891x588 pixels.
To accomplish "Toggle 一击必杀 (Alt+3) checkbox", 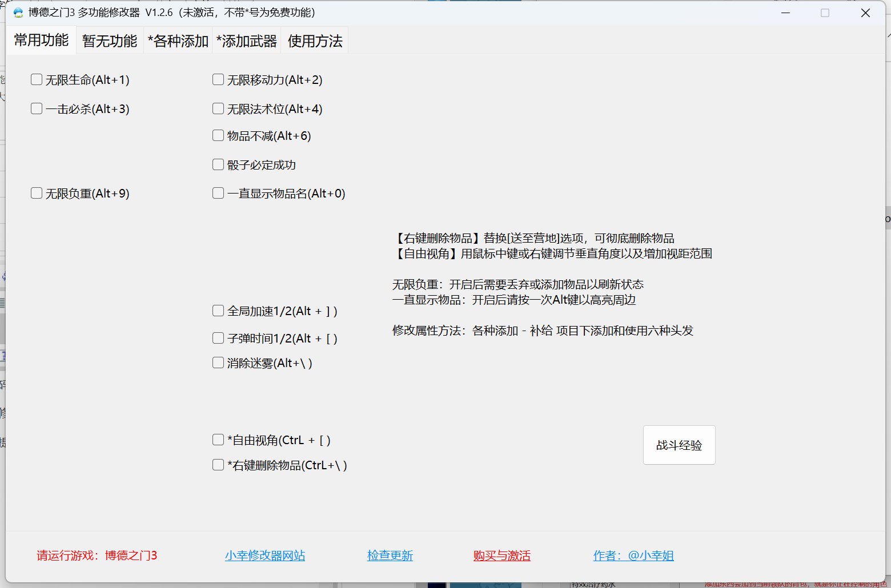I will coord(37,108).
